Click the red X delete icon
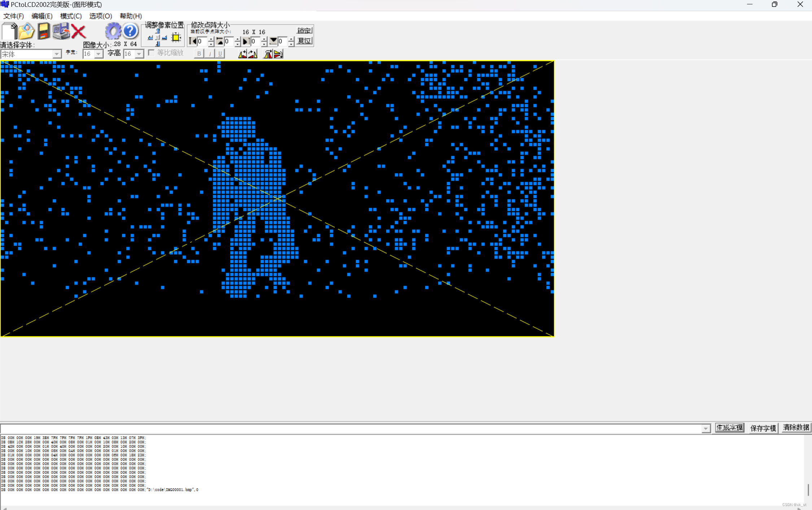Screen dimensions: 812x510 [78, 31]
